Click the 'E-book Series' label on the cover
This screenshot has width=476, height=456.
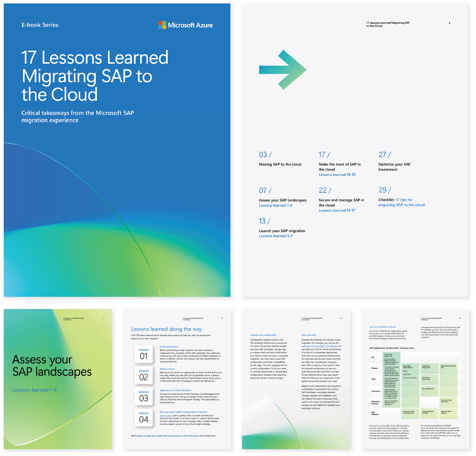pyautogui.click(x=40, y=25)
